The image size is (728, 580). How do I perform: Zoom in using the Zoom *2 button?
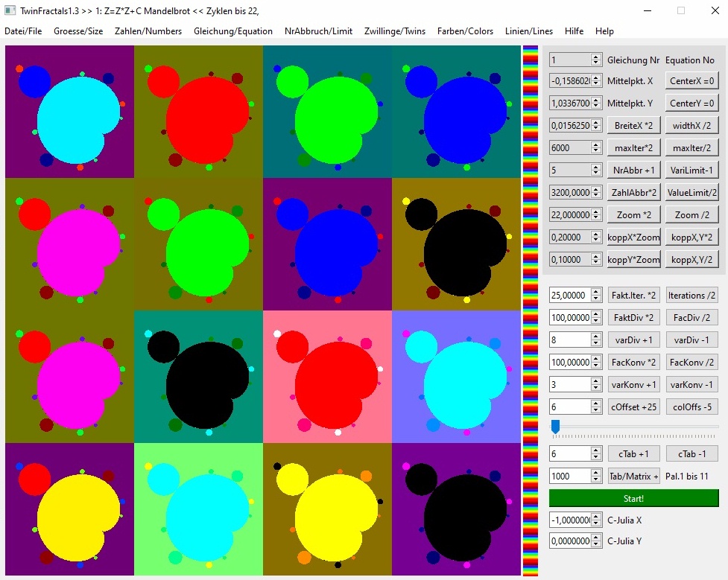(x=634, y=215)
